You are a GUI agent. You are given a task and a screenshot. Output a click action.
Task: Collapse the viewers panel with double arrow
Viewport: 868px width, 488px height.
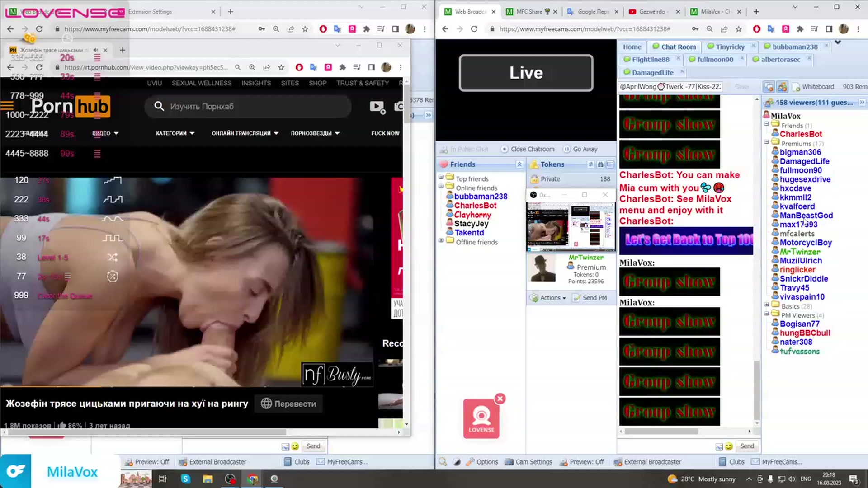click(x=862, y=103)
